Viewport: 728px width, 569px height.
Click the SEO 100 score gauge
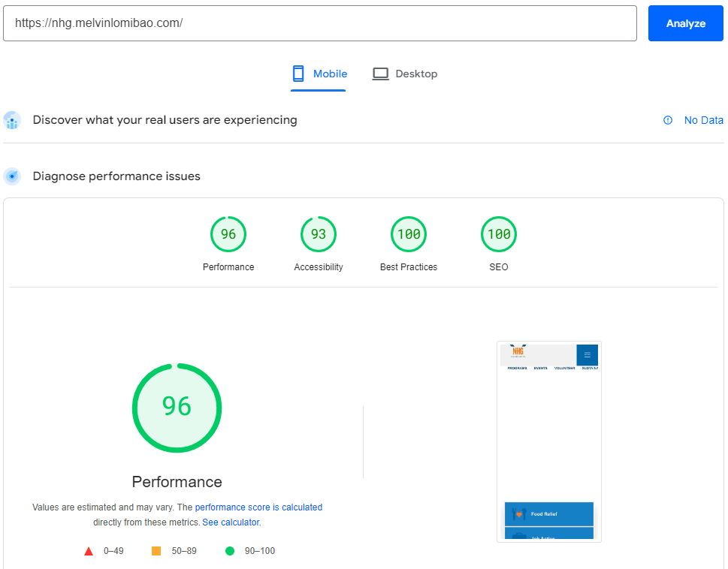pyautogui.click(x=498, y=233)
